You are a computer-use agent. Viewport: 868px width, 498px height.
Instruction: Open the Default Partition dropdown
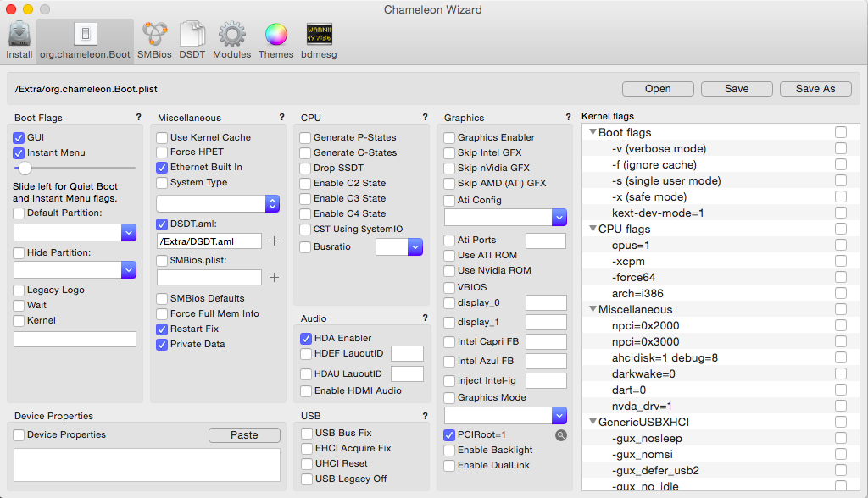pos(129,232)
